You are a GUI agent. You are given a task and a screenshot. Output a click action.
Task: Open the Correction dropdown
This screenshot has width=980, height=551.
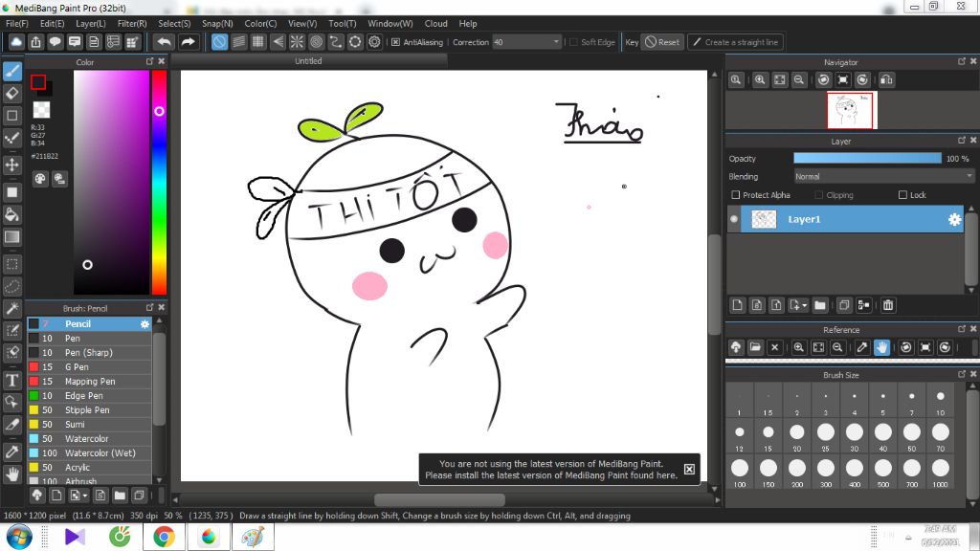[x=527, y=42]
